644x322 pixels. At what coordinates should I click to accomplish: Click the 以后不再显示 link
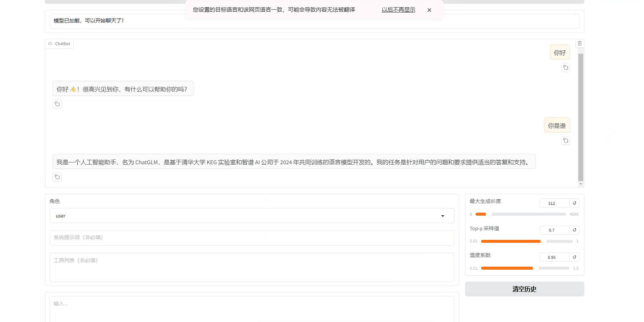click(x=398, y=10)
